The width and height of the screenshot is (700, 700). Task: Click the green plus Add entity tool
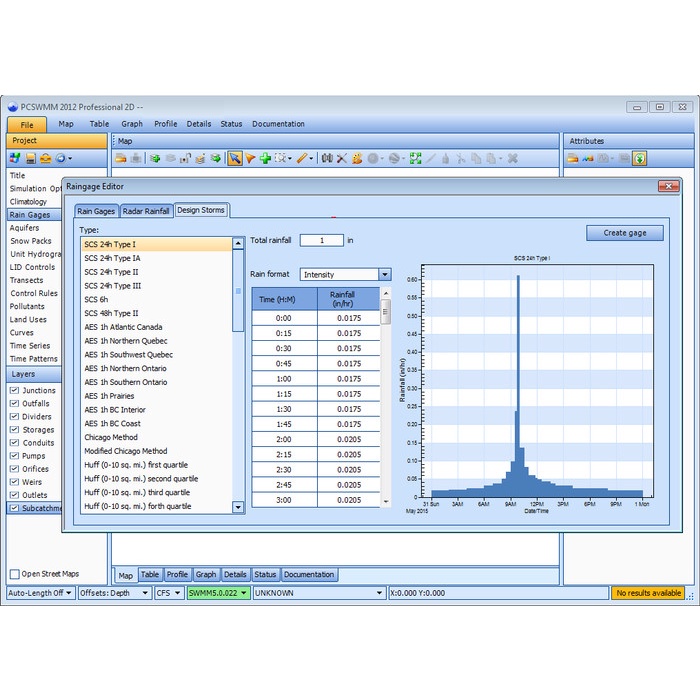[265, 158]
